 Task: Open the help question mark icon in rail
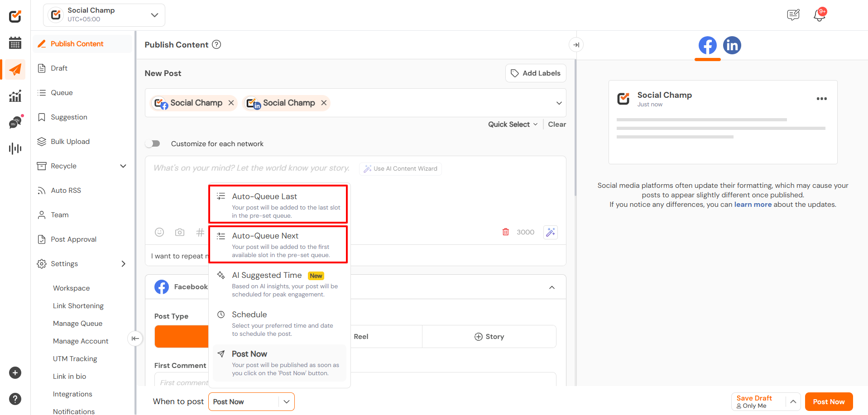[x=15, y=399]
